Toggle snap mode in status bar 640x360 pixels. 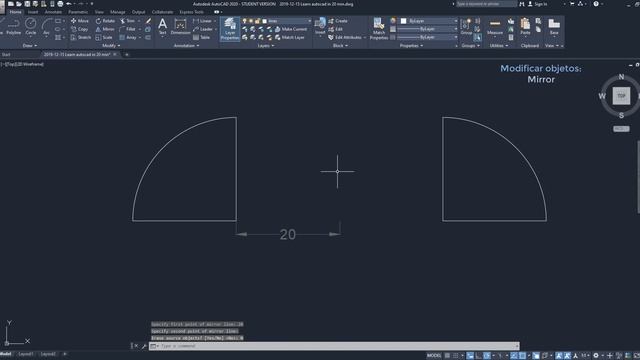coord(456,356)
